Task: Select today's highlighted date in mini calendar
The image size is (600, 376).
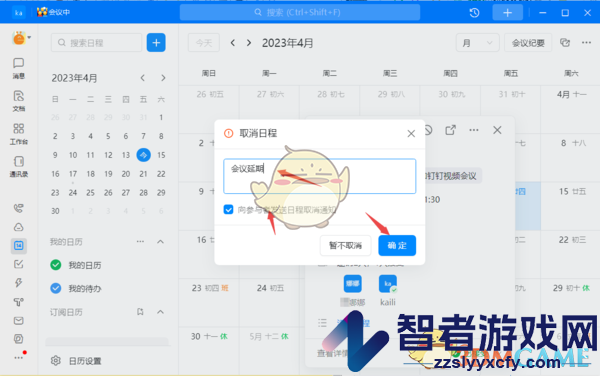Action: 143,155
